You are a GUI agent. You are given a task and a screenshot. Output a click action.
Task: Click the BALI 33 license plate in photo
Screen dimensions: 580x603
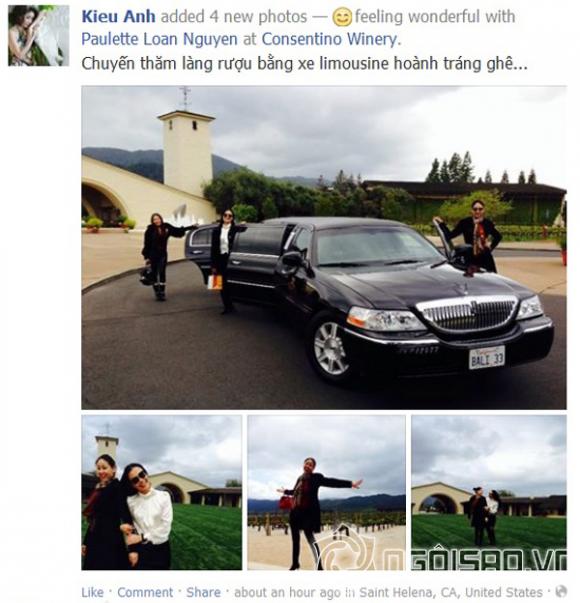(487, 358)
